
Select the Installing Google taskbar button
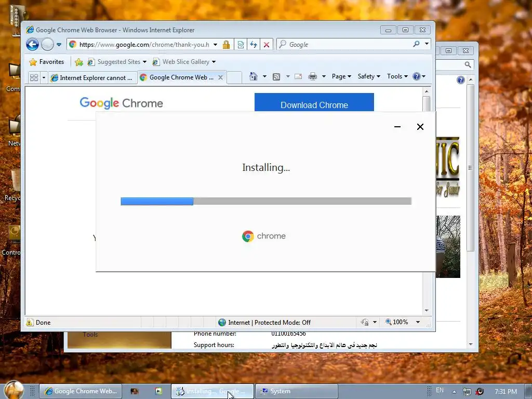coord(212,391)
